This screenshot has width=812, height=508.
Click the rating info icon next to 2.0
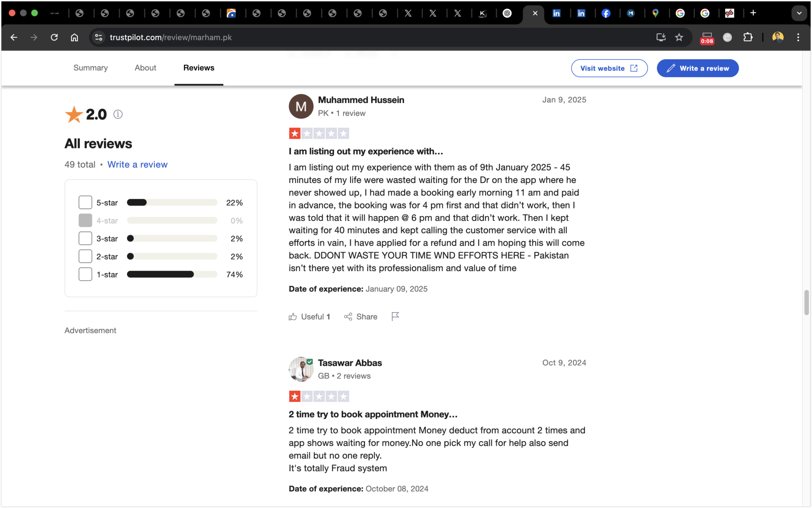(x=118, y=114)
